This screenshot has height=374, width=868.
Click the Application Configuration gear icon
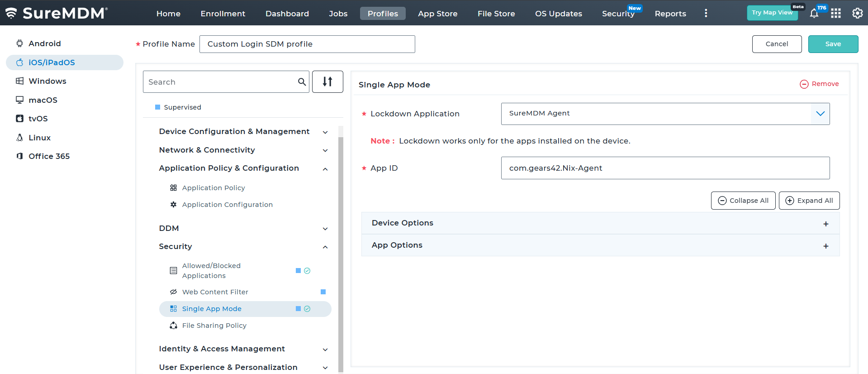click(173, 205)
